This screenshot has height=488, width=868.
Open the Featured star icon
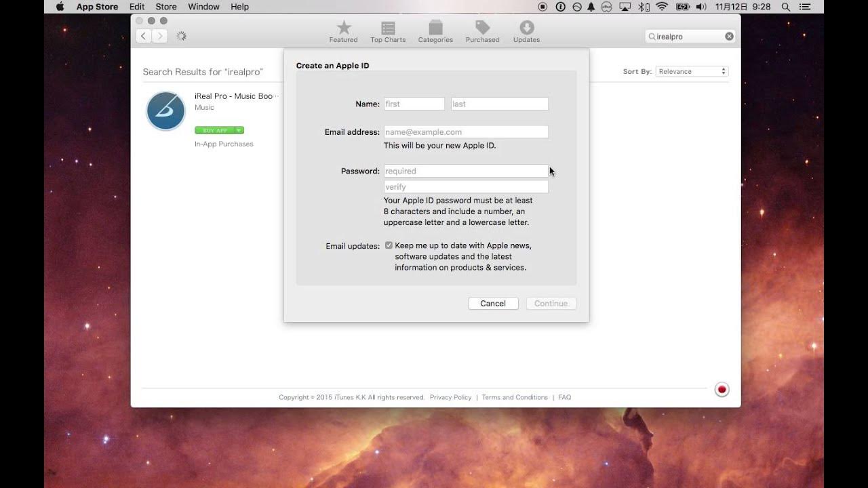point(344,31)
